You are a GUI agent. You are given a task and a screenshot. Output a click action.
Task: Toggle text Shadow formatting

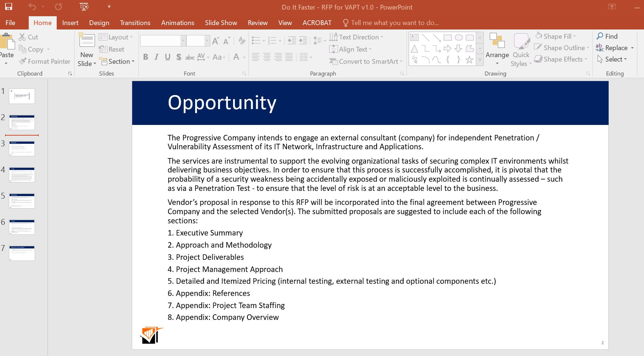click(179, 57)
